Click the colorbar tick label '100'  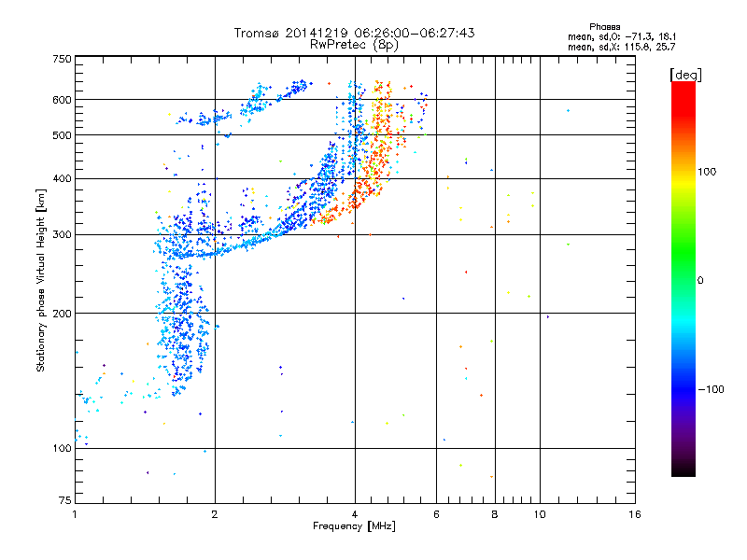point(707,172)
